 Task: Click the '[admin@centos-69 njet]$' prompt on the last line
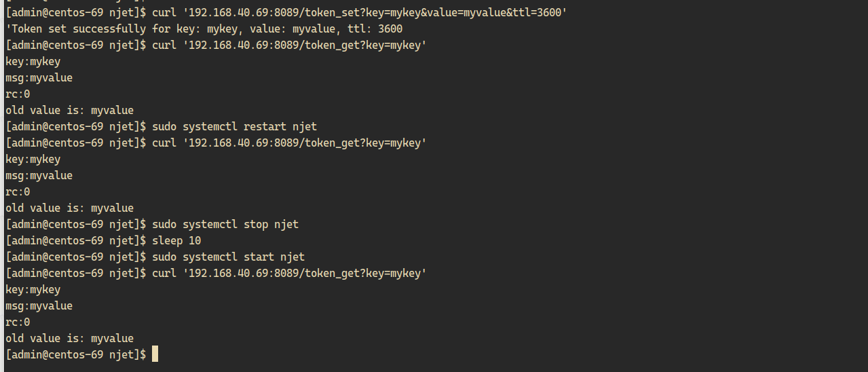pos(75,354)
